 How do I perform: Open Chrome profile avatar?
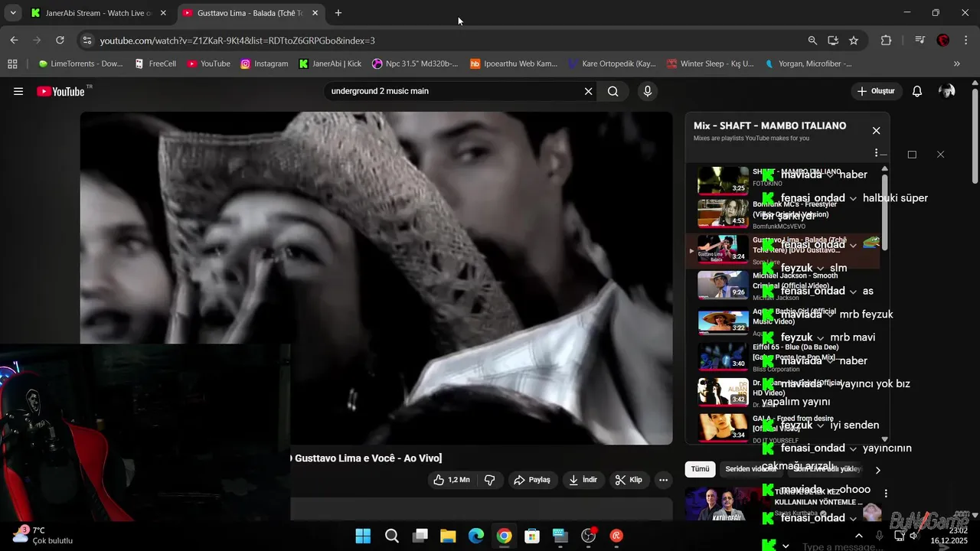[x=943, y=41]
